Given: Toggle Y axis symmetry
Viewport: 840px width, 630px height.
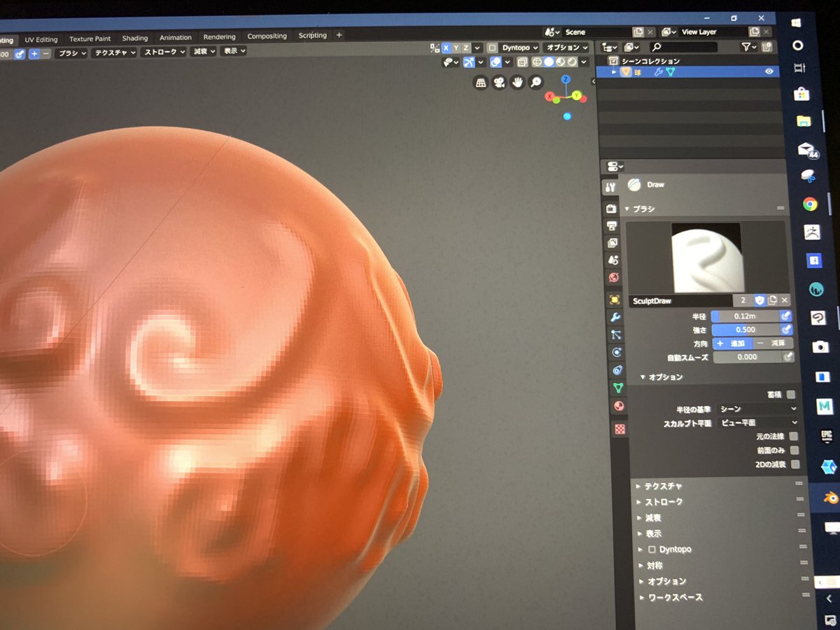Looking at the screenshot, I should coord(456,48).
